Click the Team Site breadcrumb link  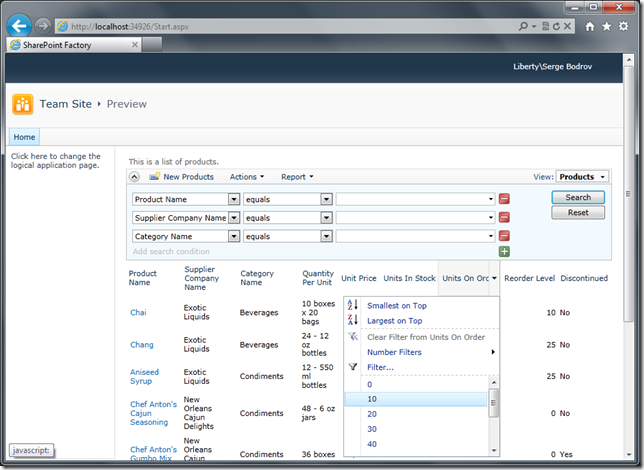coord(66,104)
